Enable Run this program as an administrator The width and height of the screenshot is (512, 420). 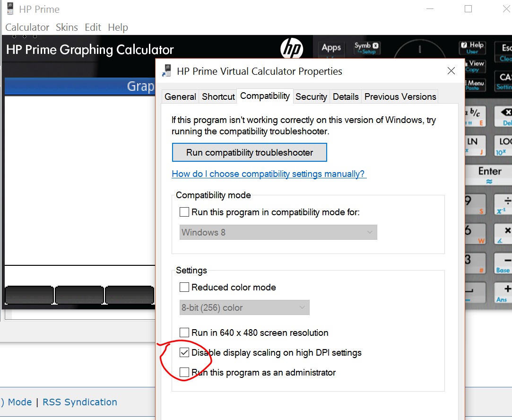click(184, 372)
